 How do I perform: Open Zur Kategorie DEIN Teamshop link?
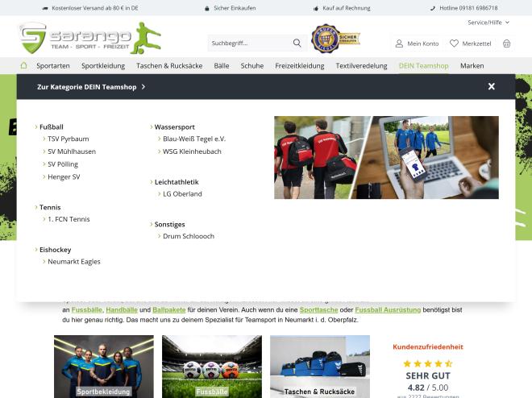[x=90, y=86]
